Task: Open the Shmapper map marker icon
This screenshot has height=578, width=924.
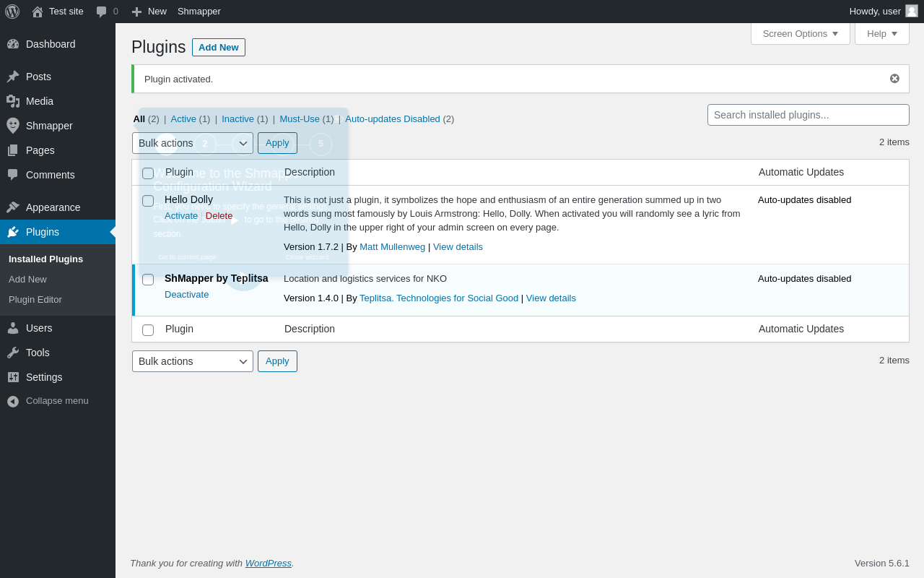Action: [13, 126]
